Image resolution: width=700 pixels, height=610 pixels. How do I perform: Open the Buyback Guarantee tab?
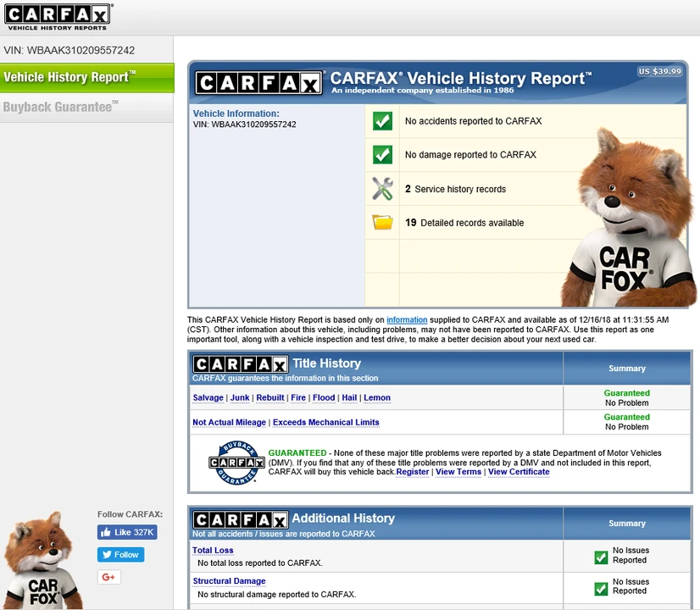pyautogui.click(x=86, y=107)
